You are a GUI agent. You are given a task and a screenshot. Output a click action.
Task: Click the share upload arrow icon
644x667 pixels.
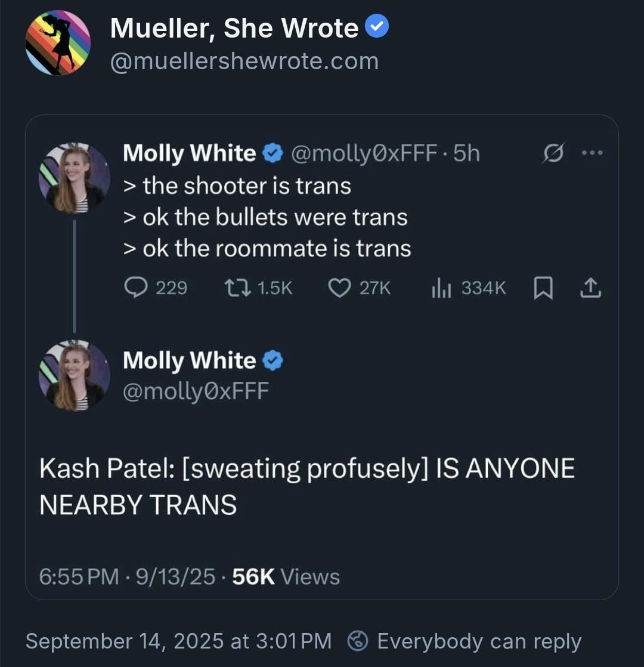click(590, 288)
